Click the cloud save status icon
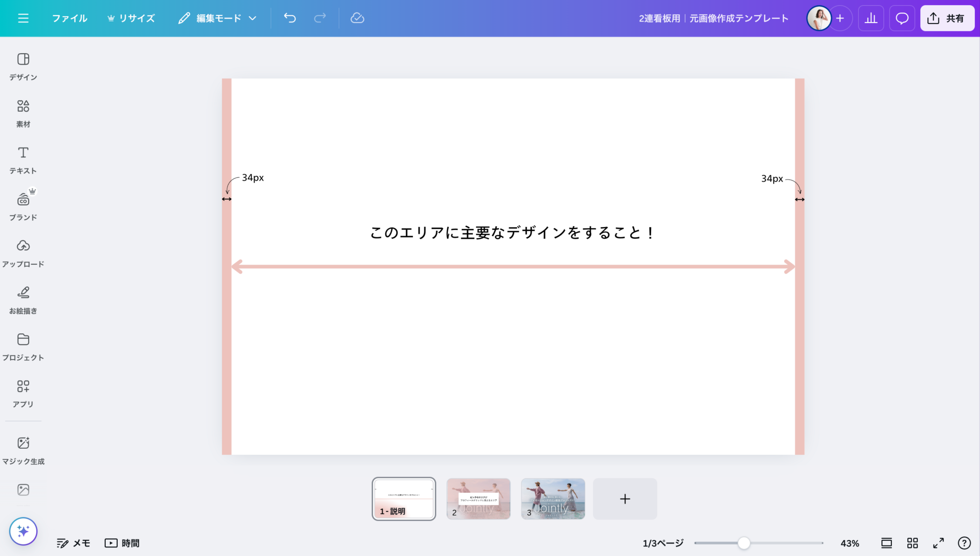980x556 pixels. 357,18
